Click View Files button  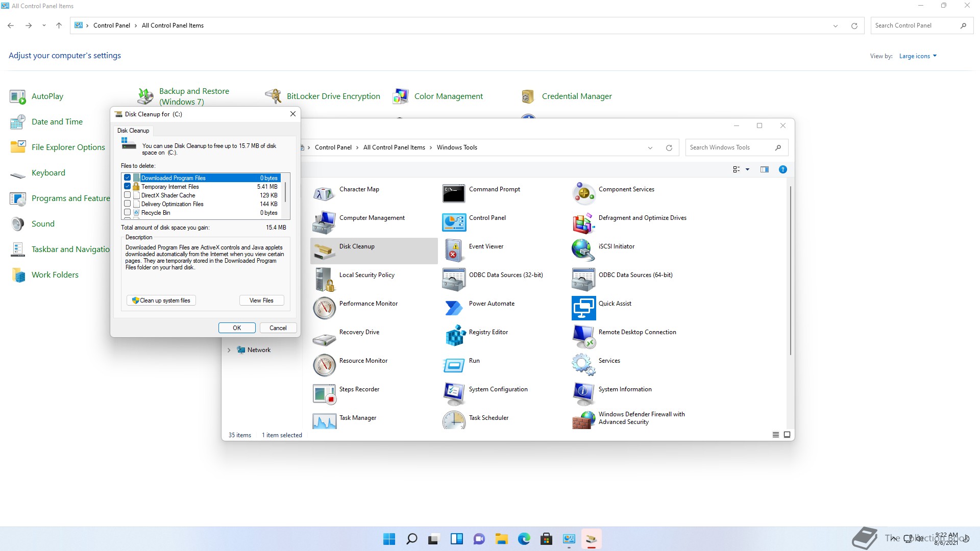(x=261, y=300)
